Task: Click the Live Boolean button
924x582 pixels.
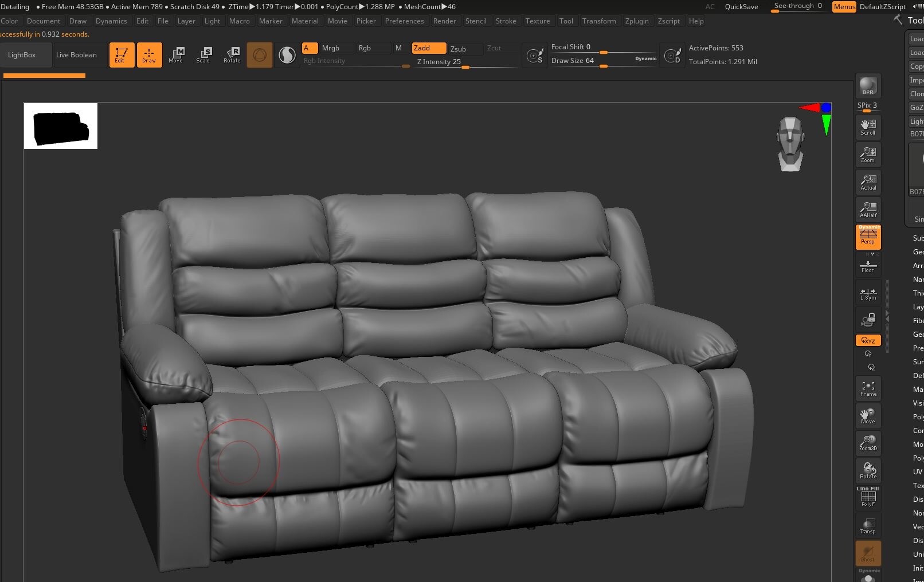Action: tap(77, 54)
